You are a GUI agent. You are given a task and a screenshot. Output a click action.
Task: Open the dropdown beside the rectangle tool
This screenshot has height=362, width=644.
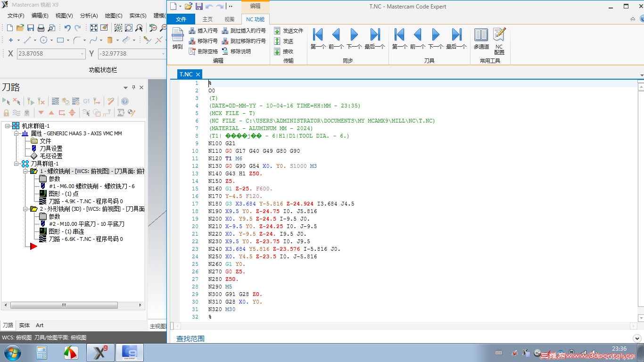click(x=68, y=41)
